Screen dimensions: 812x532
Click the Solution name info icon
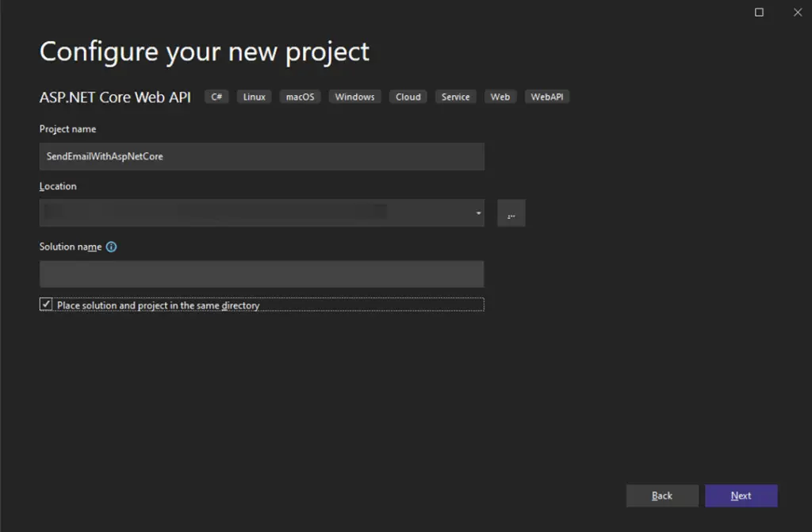point(111,247)
